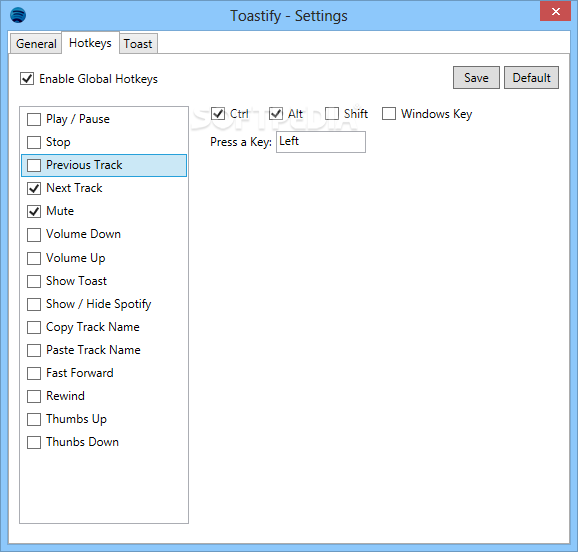Click the Default button

531,78
